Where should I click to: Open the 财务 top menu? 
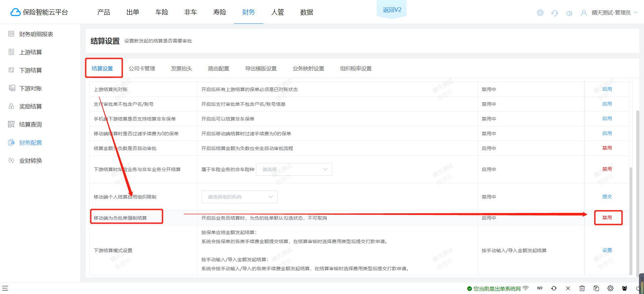tap(249, 12)
